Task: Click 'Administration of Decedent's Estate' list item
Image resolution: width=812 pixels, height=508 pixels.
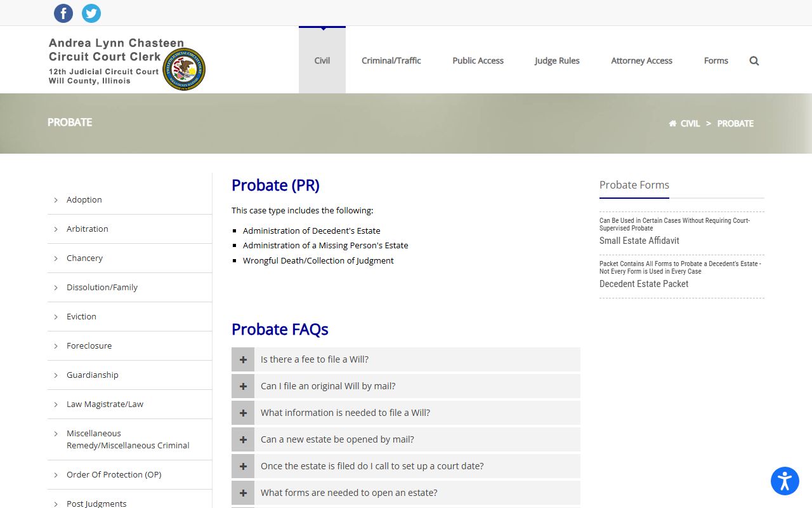Action: (311, 231)
